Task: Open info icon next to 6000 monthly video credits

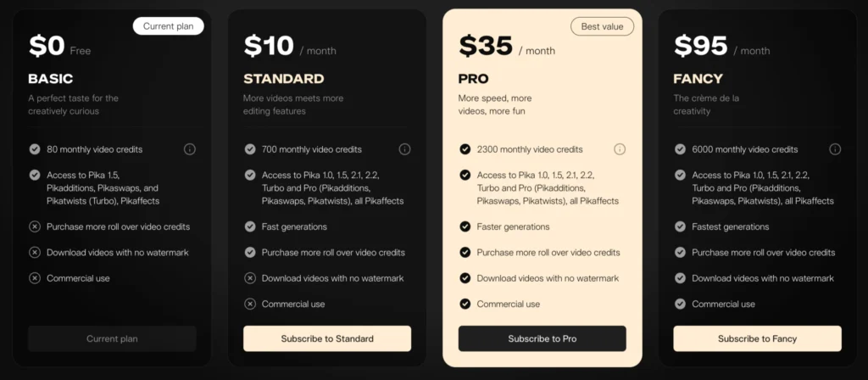Action: 835,149
